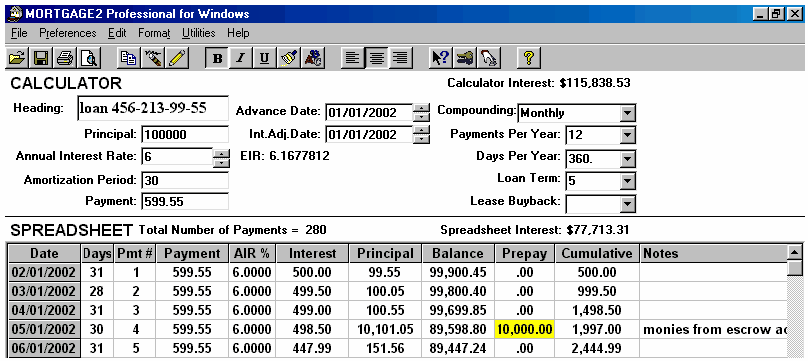This screenshot has height=361, width=808.
Task: Select the 10,101.05 principal cell
Action: point(385,330)
